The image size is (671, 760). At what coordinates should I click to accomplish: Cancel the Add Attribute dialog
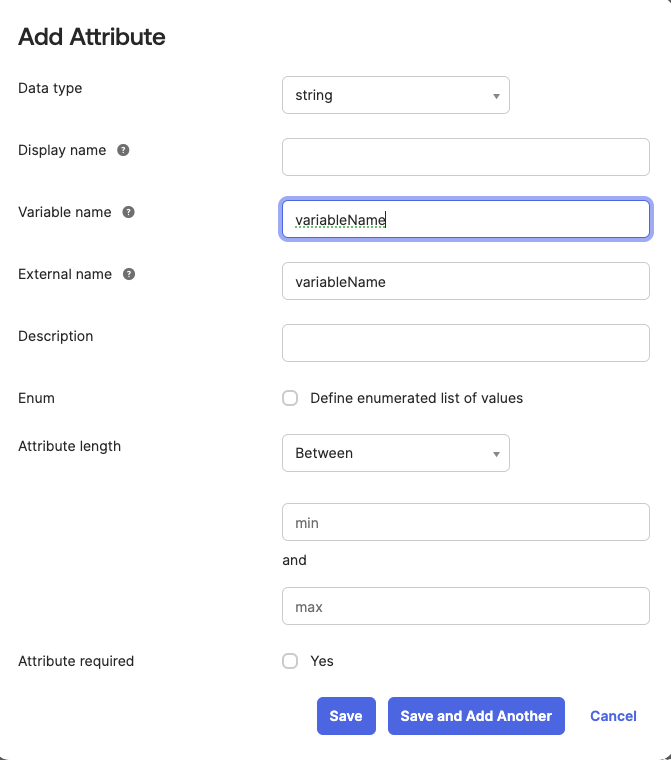point(613,716)
